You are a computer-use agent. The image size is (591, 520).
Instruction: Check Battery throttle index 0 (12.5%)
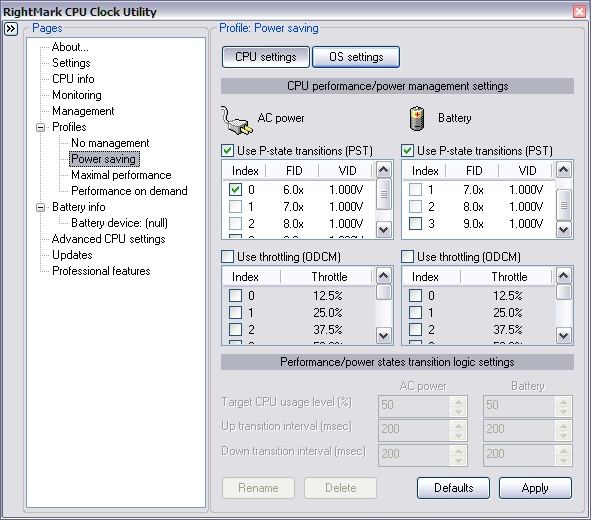(x=415, y=295)
